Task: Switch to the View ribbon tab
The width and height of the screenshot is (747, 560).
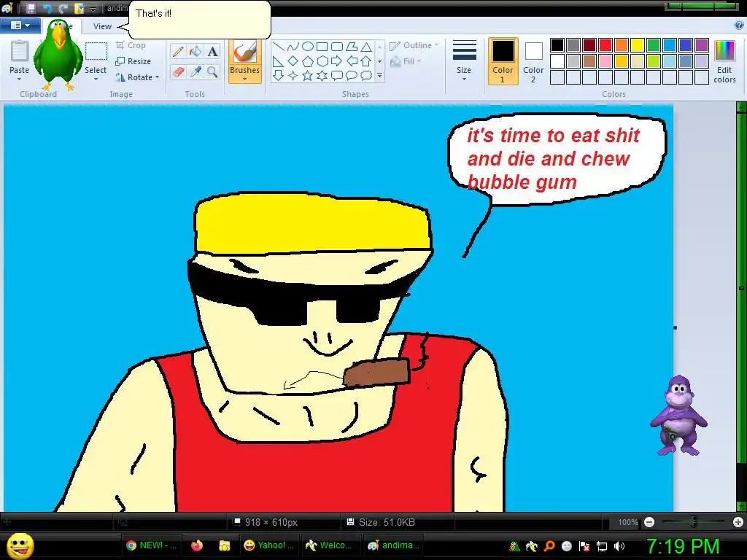Action: coord(102,26)
